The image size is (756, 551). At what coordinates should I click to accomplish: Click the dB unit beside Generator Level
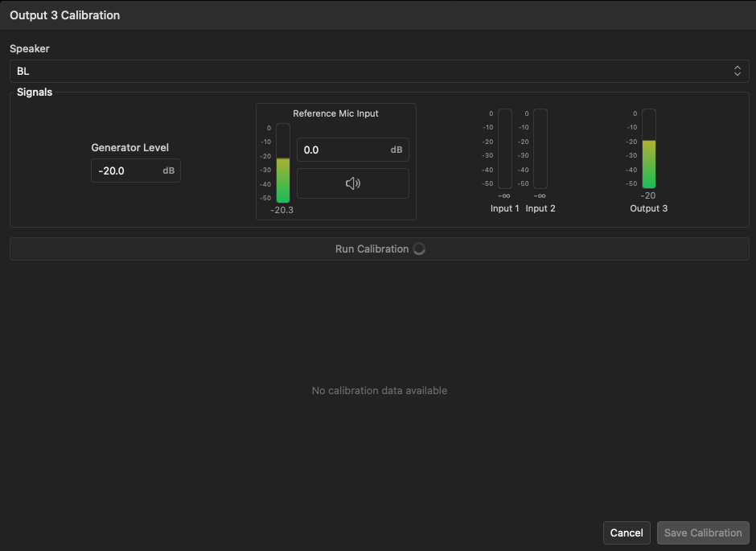168,171
